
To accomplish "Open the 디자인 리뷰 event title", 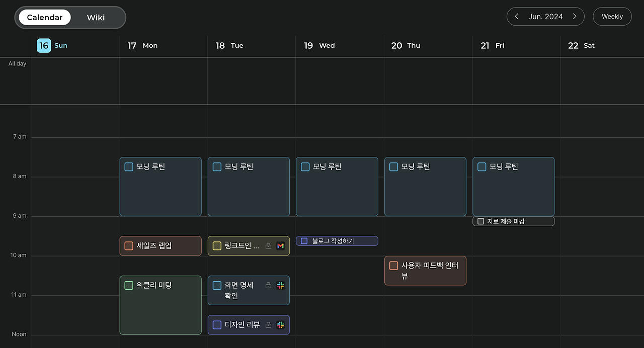I will pyautogui.click(x=242, y=325).
